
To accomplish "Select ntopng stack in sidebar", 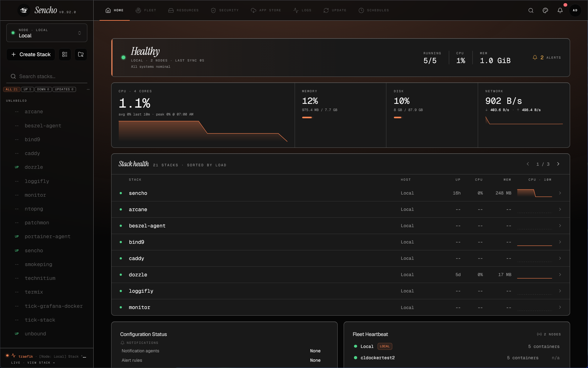I will 47,209.
